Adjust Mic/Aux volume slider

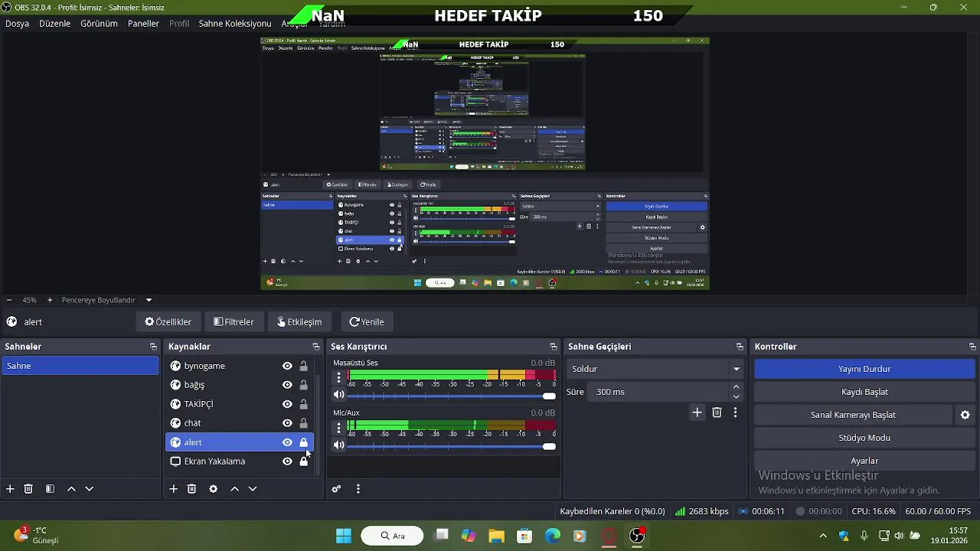[x=452, y=446]
